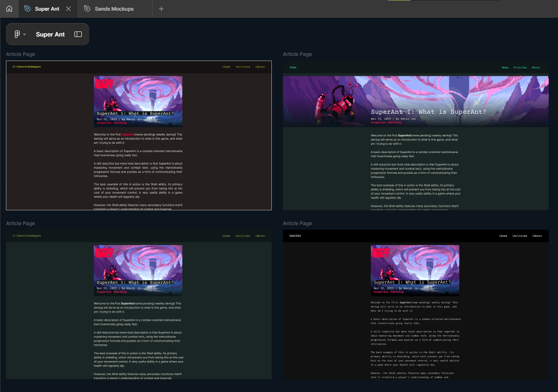
Task: Switch to the Sands Mockups tab
Action: pos(114,9)
